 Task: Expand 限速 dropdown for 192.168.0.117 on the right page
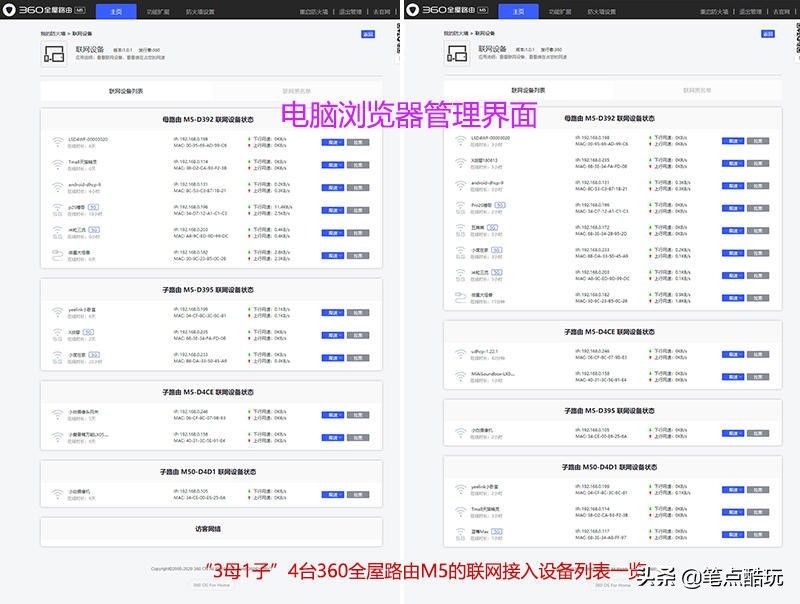(x=731, y=533)
